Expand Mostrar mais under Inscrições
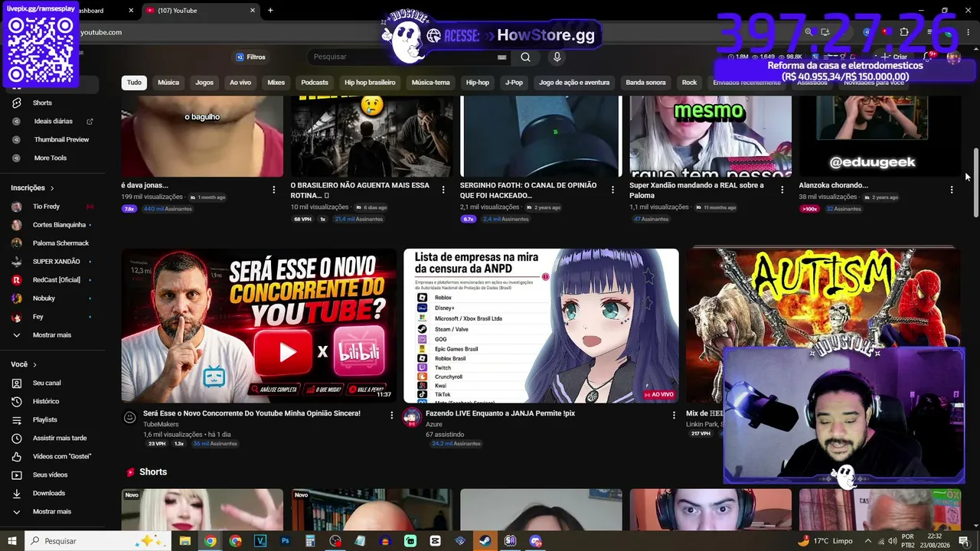The width and height of the screenshot is (980, 551). click(52, 335)
